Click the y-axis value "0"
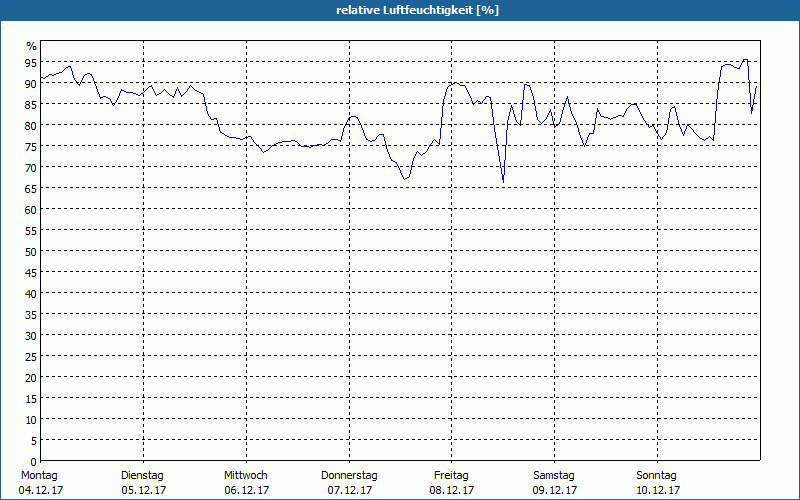Screen dimensions: 800x500 (33, 461)
